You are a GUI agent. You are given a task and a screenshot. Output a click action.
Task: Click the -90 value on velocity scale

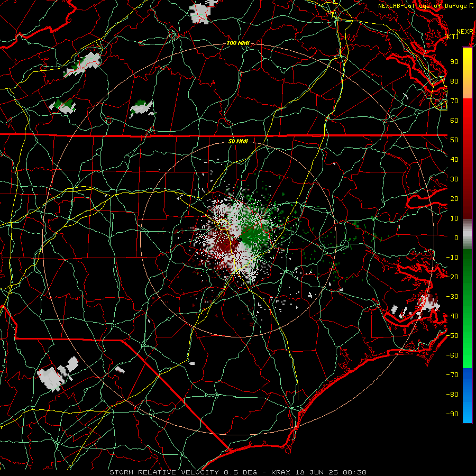tap(452, 414)
